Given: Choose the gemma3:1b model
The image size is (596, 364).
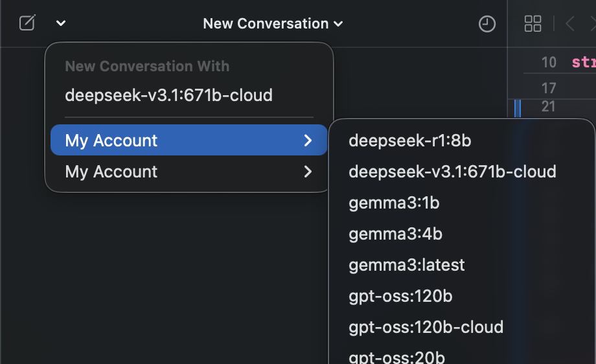Looking at the screenshot, I should 394,203.
